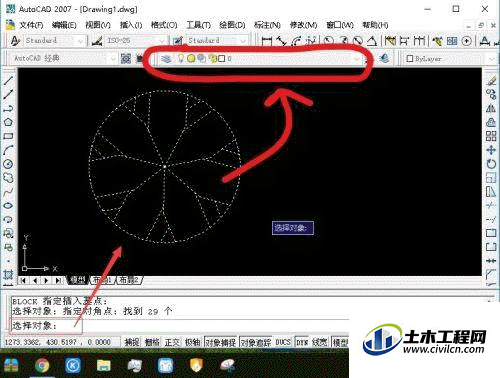Open the 视图(V) menu

tap(98, 25)
